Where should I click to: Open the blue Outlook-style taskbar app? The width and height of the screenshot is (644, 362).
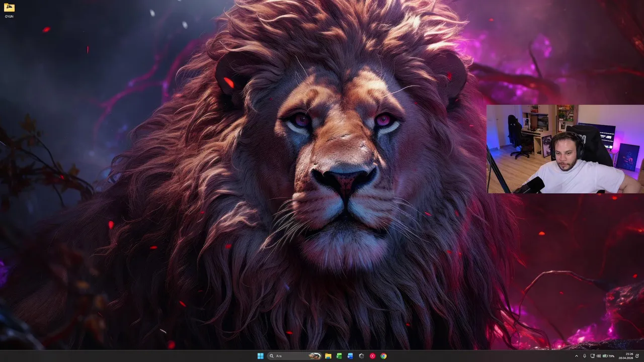tap(350, 356)
